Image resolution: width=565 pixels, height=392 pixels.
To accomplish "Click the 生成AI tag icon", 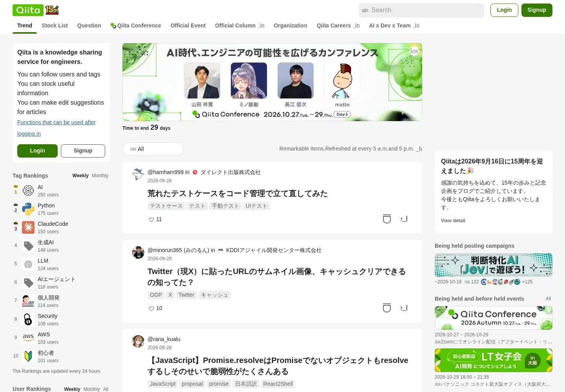I will (28, 246).
